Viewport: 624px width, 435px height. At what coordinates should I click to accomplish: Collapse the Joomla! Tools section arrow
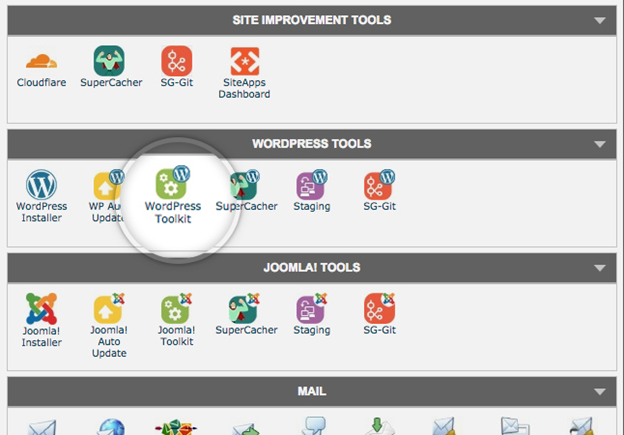click(x=600, y=268)
